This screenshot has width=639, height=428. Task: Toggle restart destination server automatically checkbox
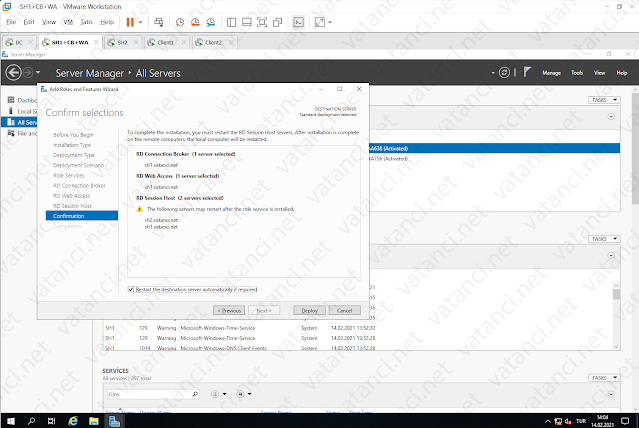131,289
